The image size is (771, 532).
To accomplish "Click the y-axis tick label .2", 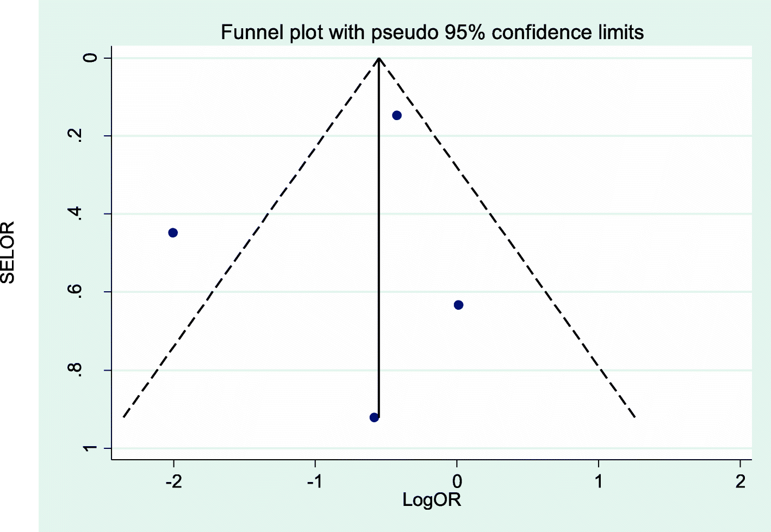I will [x=78, y=136].
